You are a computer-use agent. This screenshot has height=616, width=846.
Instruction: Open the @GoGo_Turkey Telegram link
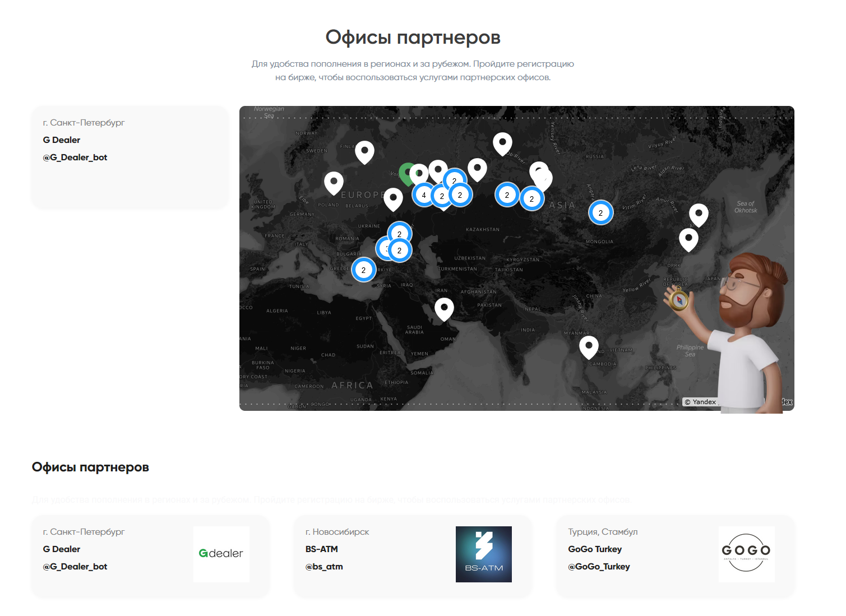point(599,567)
